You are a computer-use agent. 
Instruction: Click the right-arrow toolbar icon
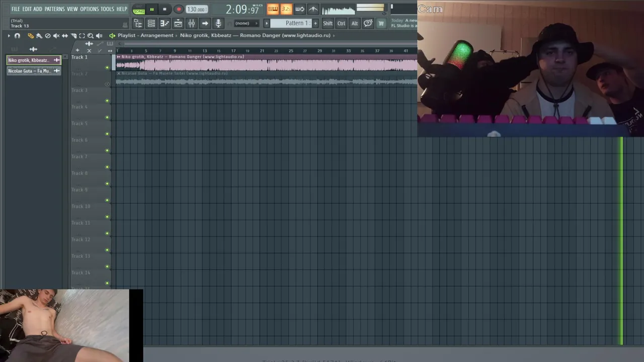(205, 24)
